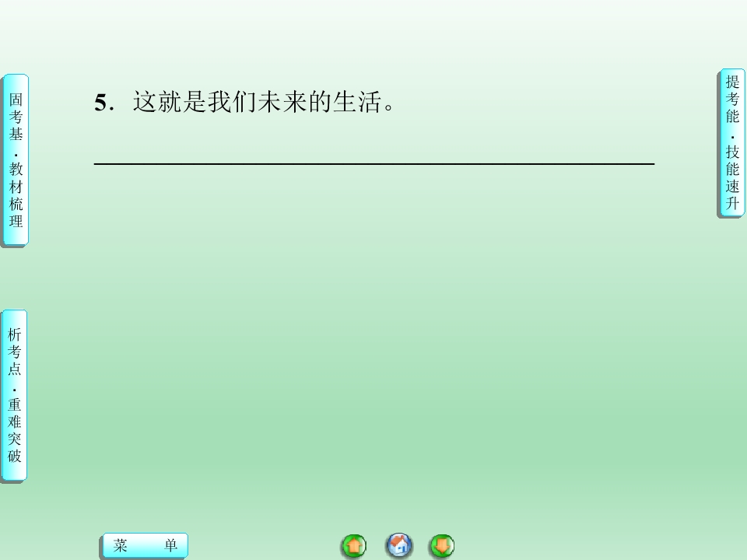Click the words 析考点 on lower-left tab
The width and height of the screenshot is (747, 560).
pyautogui.click(x=14, y=352)
